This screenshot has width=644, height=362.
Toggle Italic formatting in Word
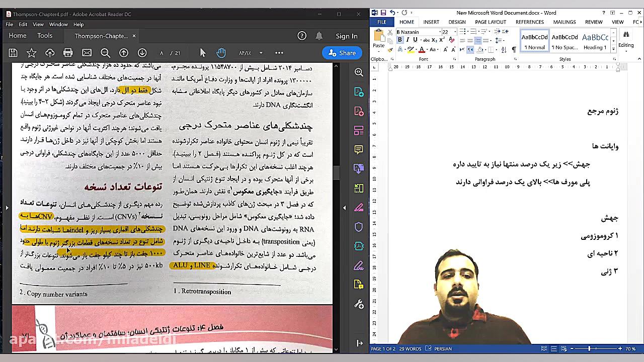pyautogui.click(x=407, y=40)
